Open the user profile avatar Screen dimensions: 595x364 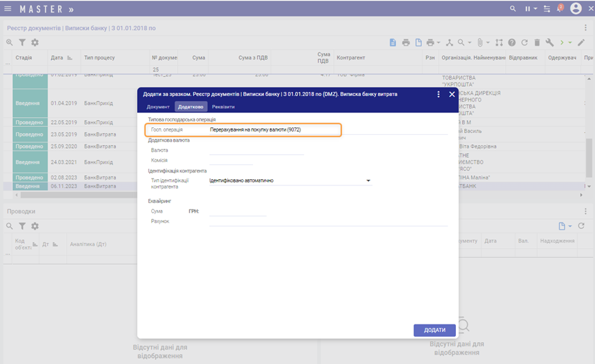(x=576, y=9)
